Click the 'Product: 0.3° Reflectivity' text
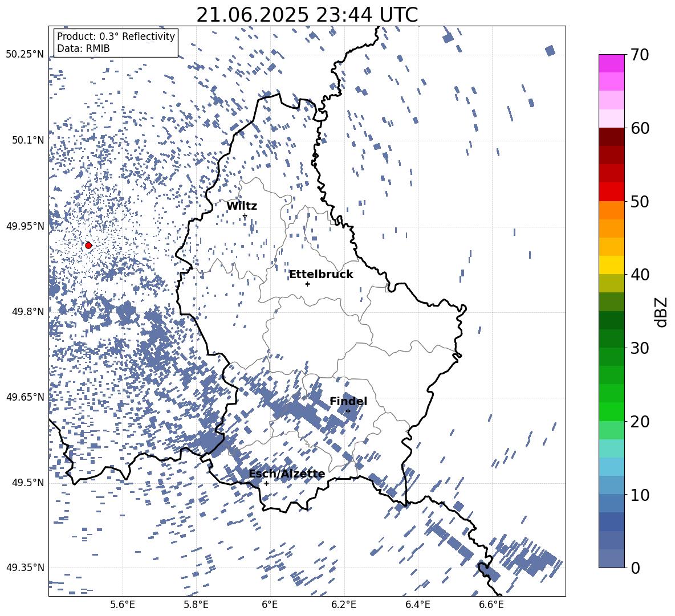The width and height of the screenshot is (675, 616). click(116, 36)
